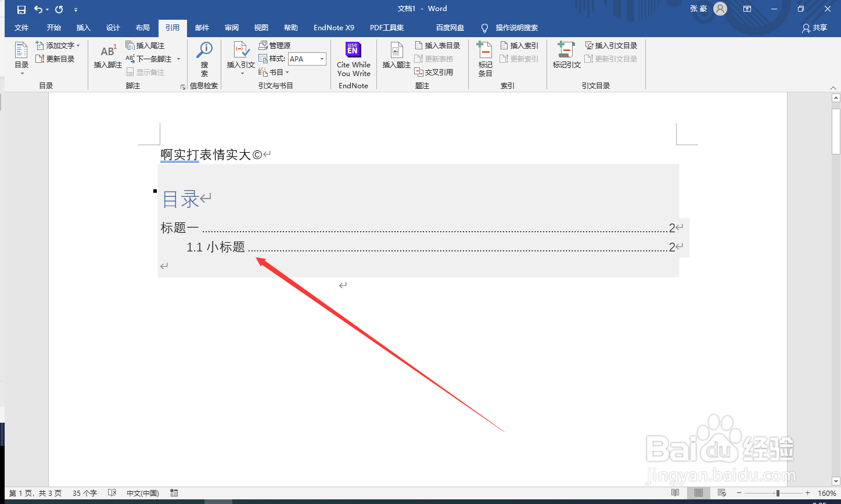Switch to 布局 tab
The width and height of the screenshot is (841, 504).
[142, 28]
